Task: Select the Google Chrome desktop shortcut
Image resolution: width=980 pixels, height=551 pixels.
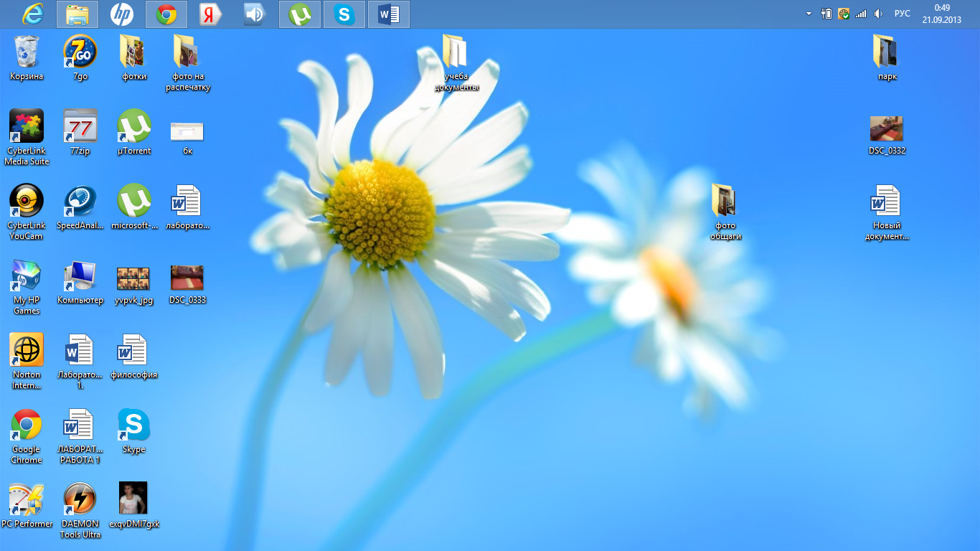Action: 27,436
